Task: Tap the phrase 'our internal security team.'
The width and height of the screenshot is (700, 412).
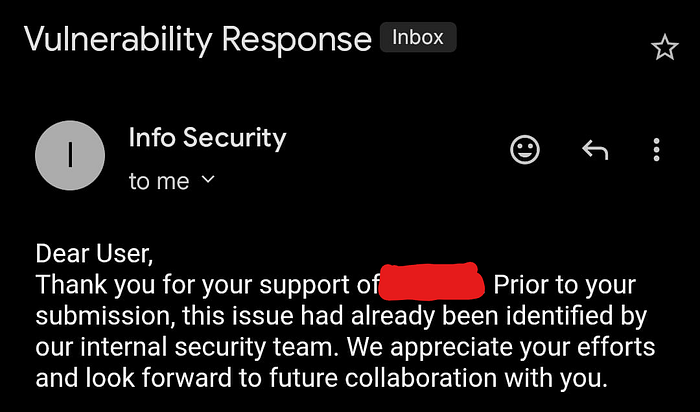Action: pyautogui.click(x=187, y=347)
